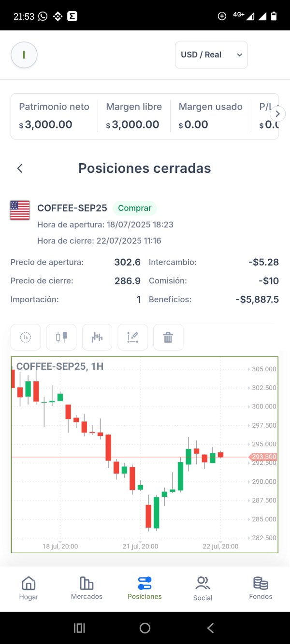Delete chart drawings with trash icon
This screenshot has height=644, width=290.
(x=168, y=337)
